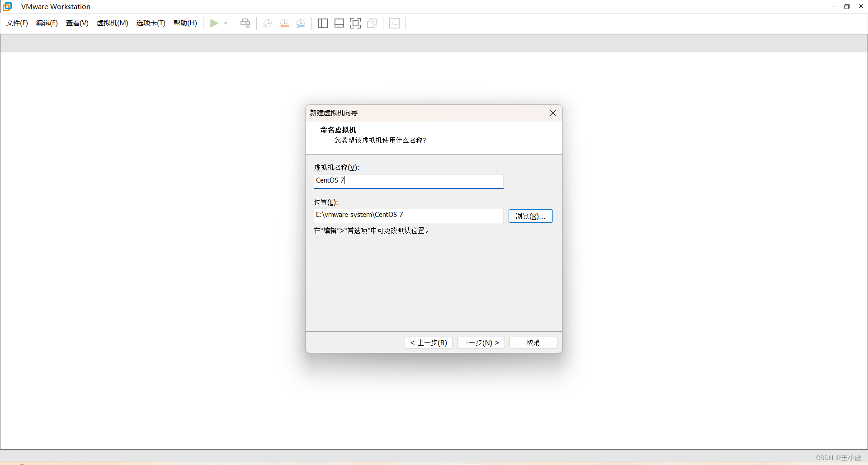Click the 新建虚拟机向导 dialog title

pyautogui.click(x=334, y=113)
